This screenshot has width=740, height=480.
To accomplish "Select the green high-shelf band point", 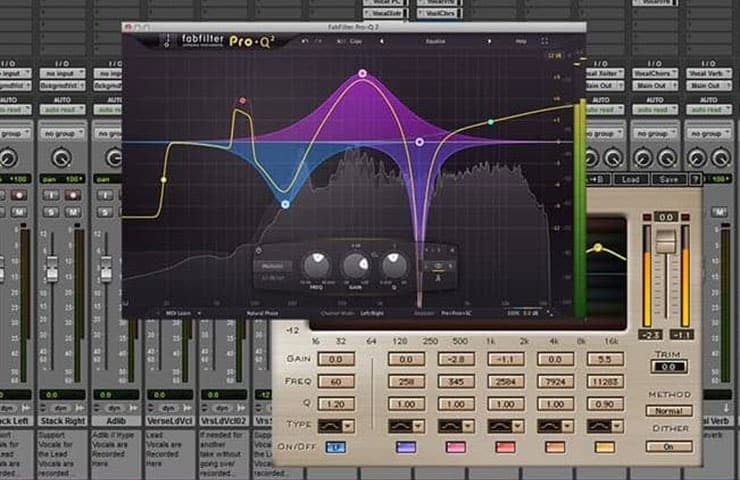I will [x=491, y=122].
